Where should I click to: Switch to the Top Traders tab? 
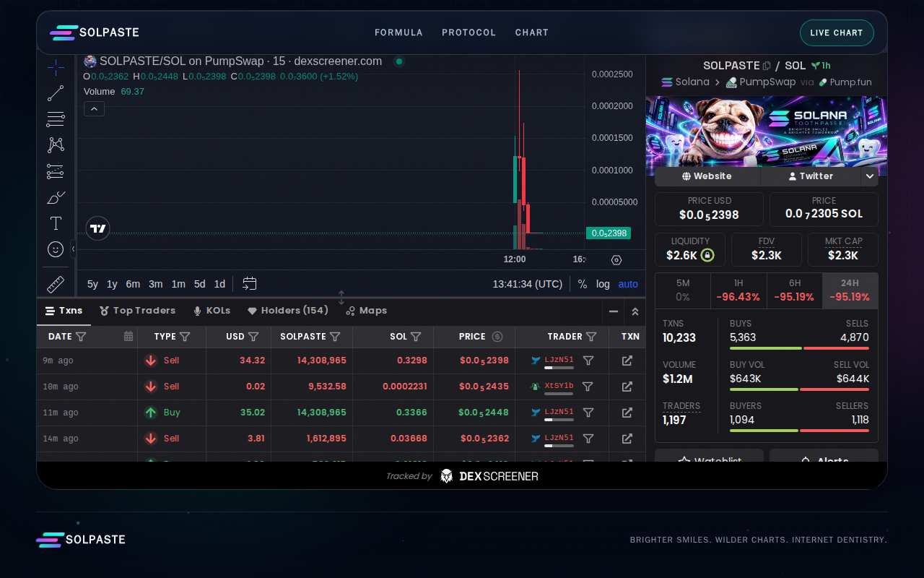pos(137,311)
